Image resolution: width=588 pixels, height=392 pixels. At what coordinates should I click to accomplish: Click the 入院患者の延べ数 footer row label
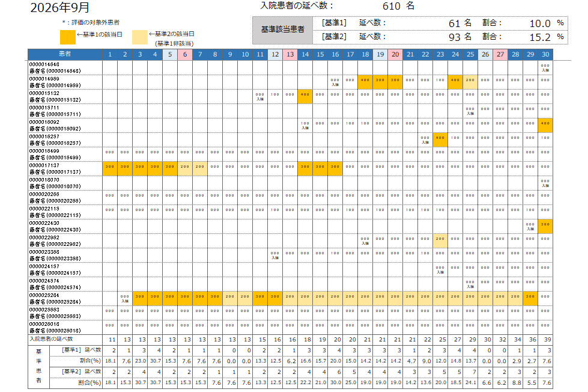(x=51, y=339)
